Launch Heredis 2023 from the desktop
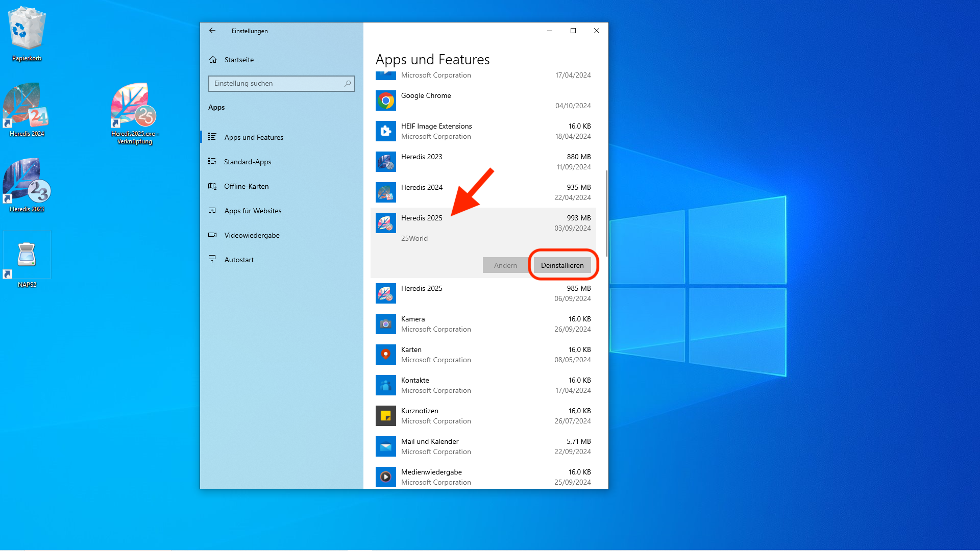This screenshot has width=980, height=551. click(x=26, y=181)
